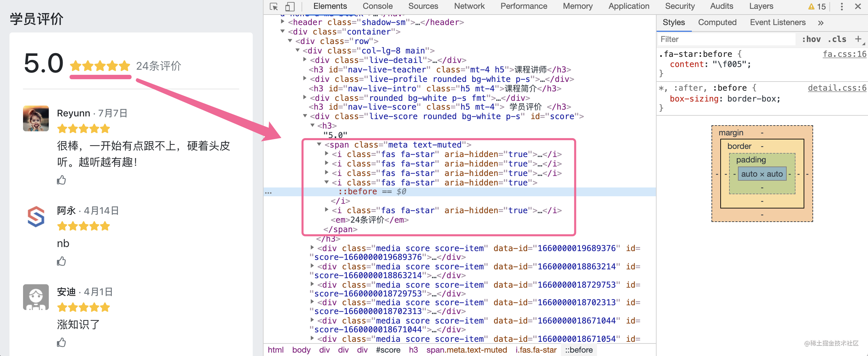
Task: Collapse the div row node
Action: [290, 41]
